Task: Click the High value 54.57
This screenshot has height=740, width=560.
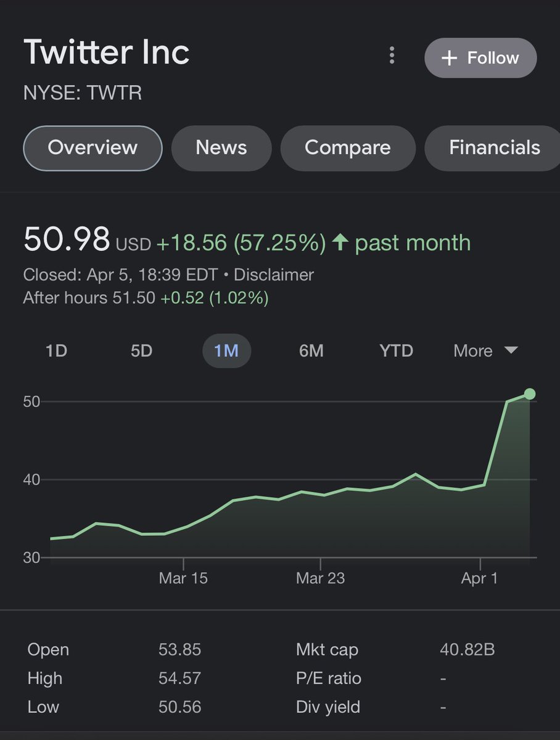Action: 179,678
